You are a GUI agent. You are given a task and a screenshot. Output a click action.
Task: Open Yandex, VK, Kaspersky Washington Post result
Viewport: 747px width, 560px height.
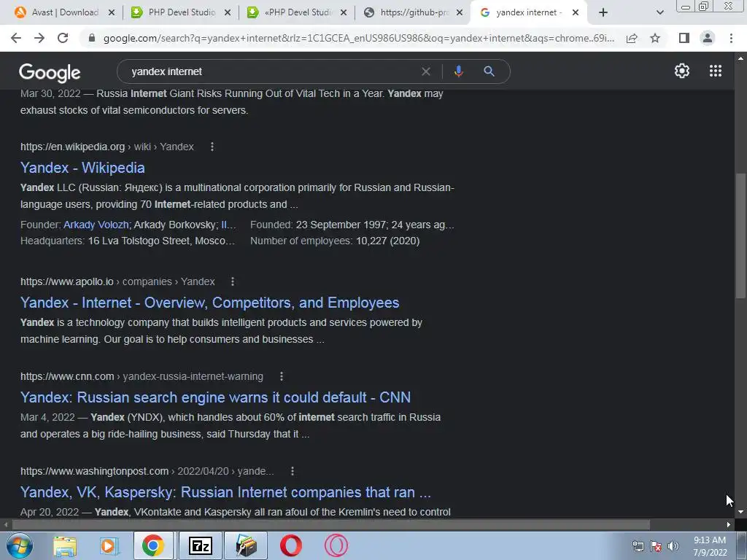pyautogui.click(x=225, y=492)
